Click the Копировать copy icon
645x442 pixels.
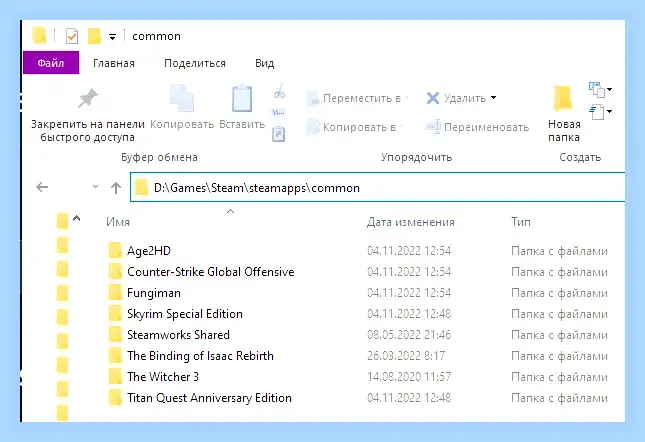[x=182, y=98]
